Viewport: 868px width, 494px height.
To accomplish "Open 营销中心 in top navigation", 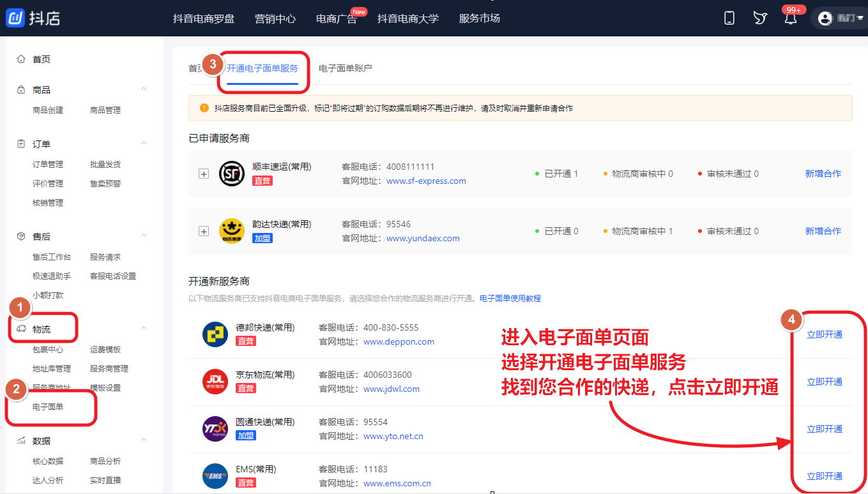I will (275, 19).
